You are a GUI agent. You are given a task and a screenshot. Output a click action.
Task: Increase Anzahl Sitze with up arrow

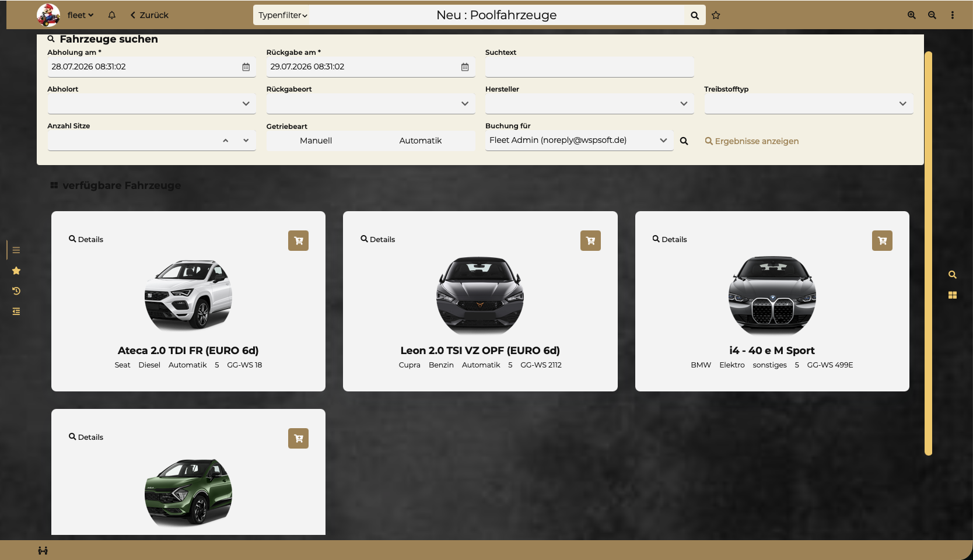click(226, 141)
